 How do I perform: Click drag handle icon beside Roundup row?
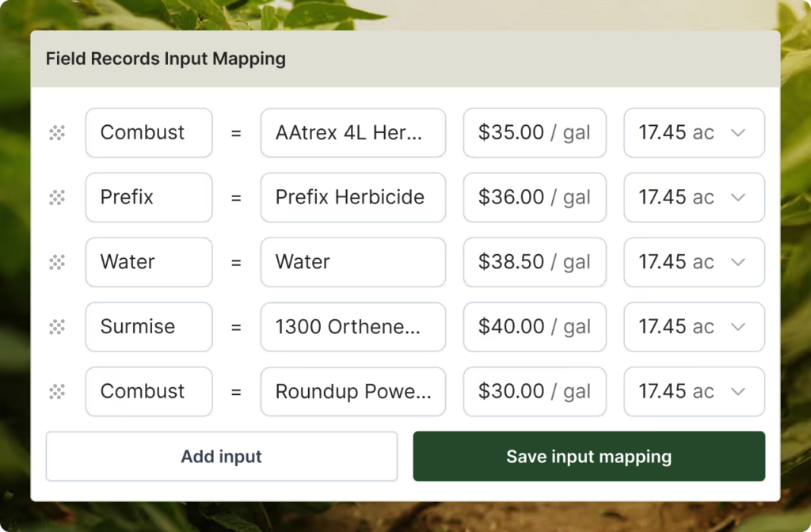[x=57, y=392]
